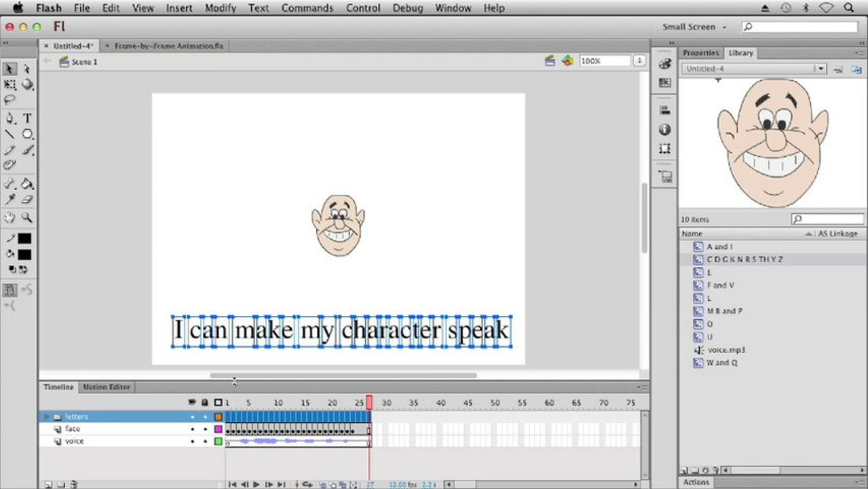The height and width of the screenshot is (489, 868).
Task: Open the Insert menu
Action: click(x=179, y=8)
